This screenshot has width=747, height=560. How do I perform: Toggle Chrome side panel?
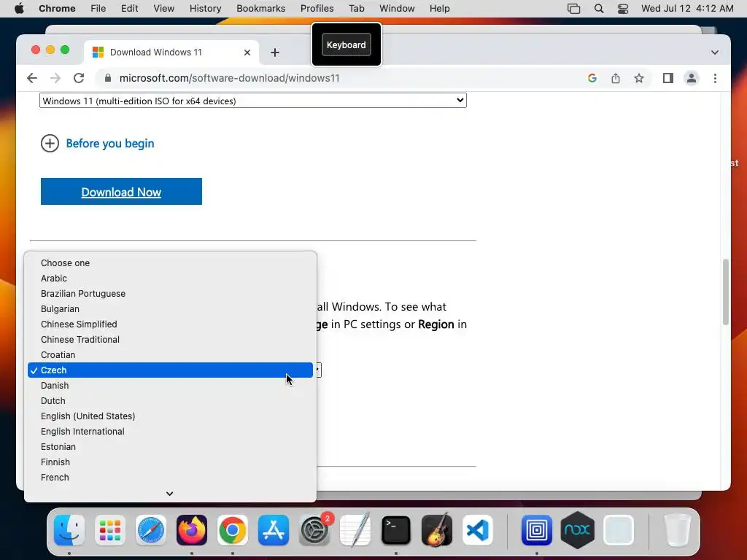point(668,78)
